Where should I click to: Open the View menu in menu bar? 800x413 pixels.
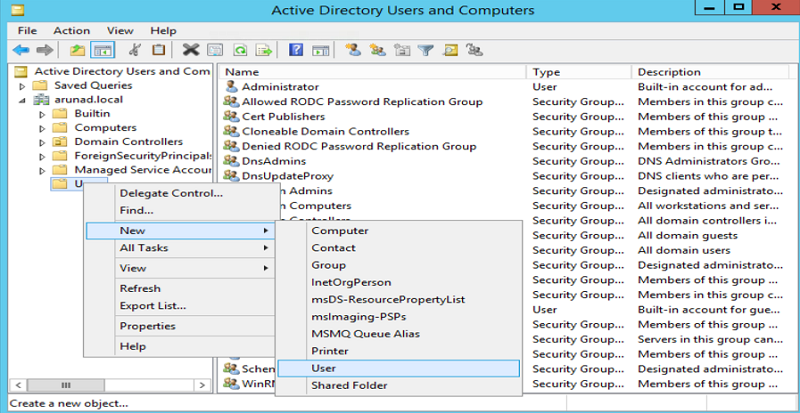coord(120,31)
